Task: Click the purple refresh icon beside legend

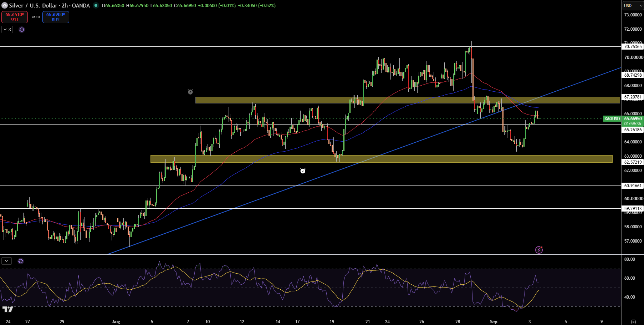Action: pyautogui.click(x=22, y=30)
